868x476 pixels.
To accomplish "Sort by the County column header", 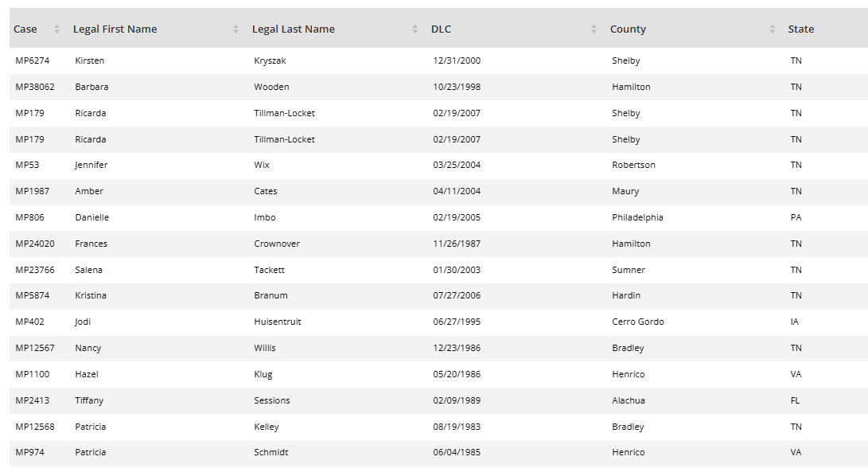I will click(628, 29).
